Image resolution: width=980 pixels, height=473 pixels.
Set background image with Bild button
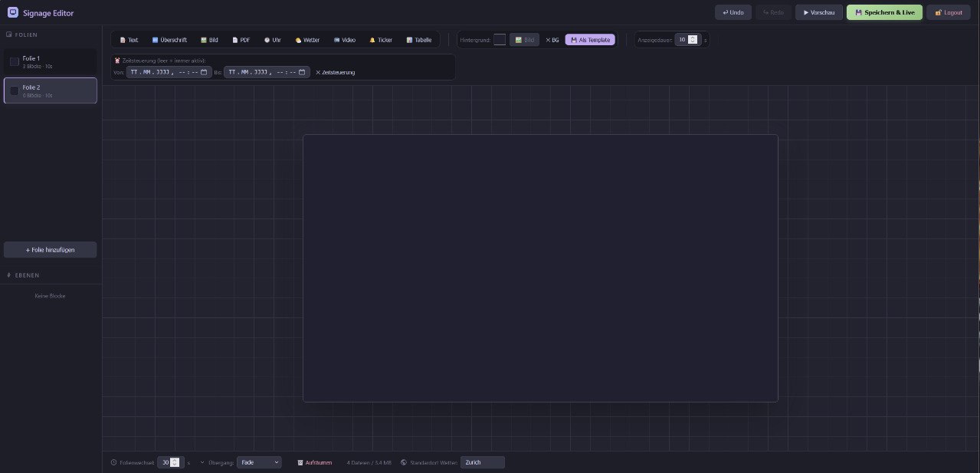click(x=525, y=40)
